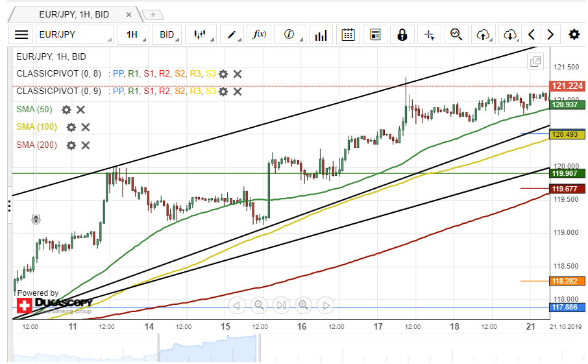Click the chart scroll right control
Image resolution: width=588 pixels, height=364 pixels.
tap(326, 306)
